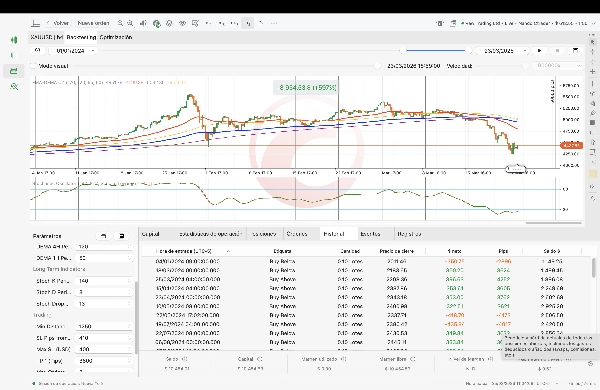Click info icon next to Capital
600x390 pixels.
click(259, 359)
